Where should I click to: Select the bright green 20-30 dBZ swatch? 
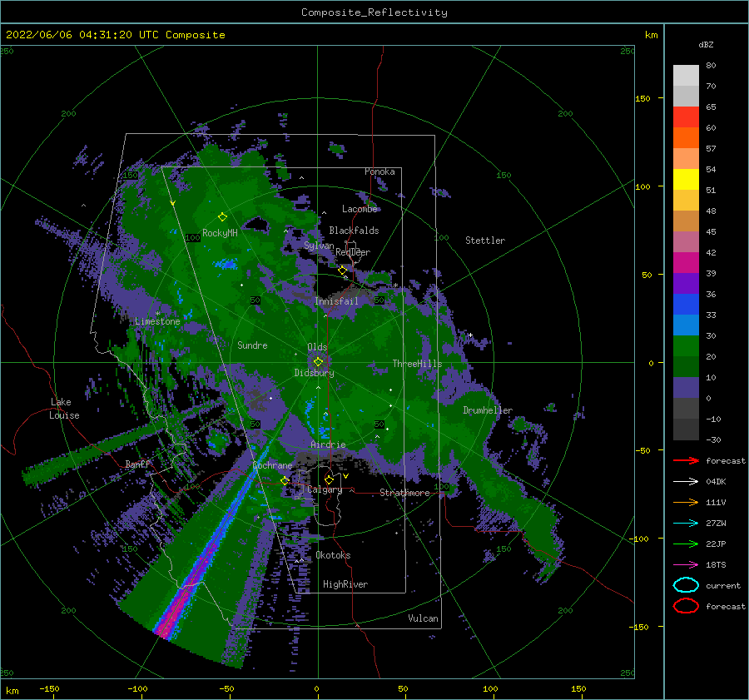tap(686, 346)
